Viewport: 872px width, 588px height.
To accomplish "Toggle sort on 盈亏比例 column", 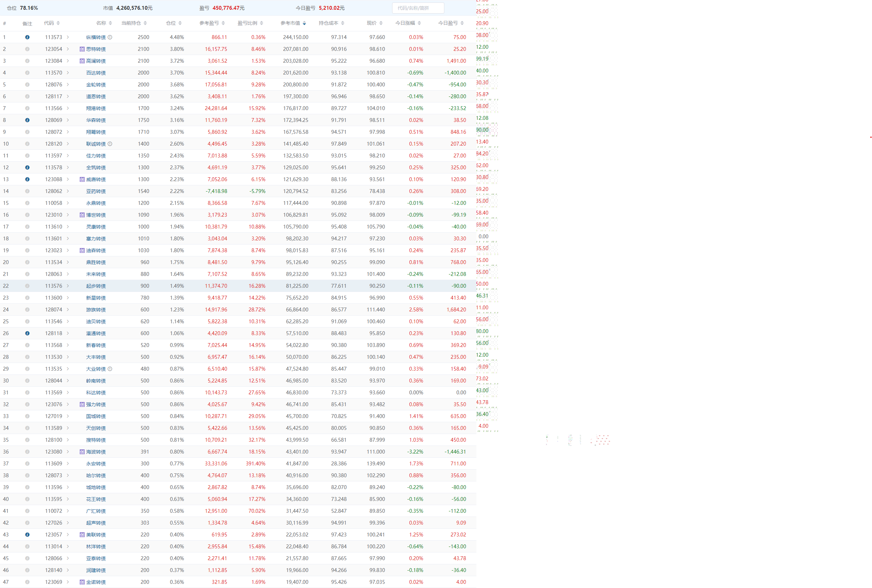I will pyautogui.click(x=261, y=23).
